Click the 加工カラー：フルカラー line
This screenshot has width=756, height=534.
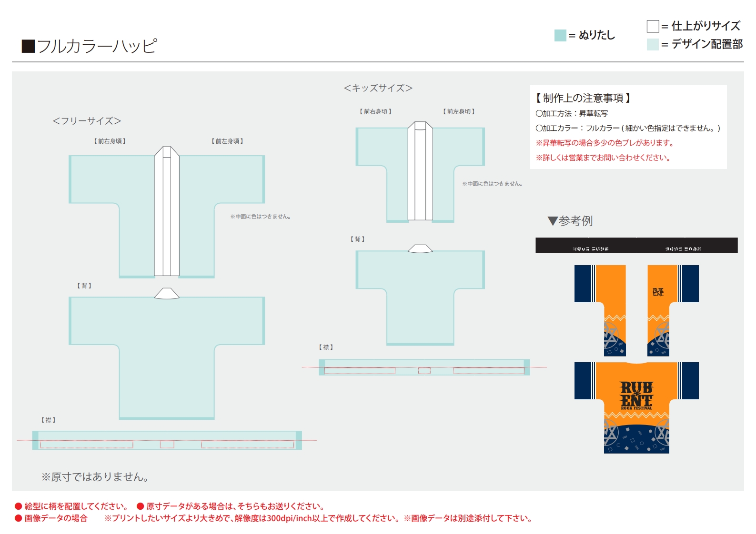628,128
